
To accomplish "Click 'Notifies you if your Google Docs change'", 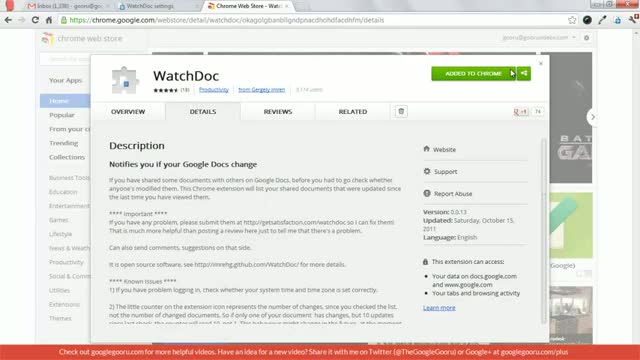I will [183, 164].
